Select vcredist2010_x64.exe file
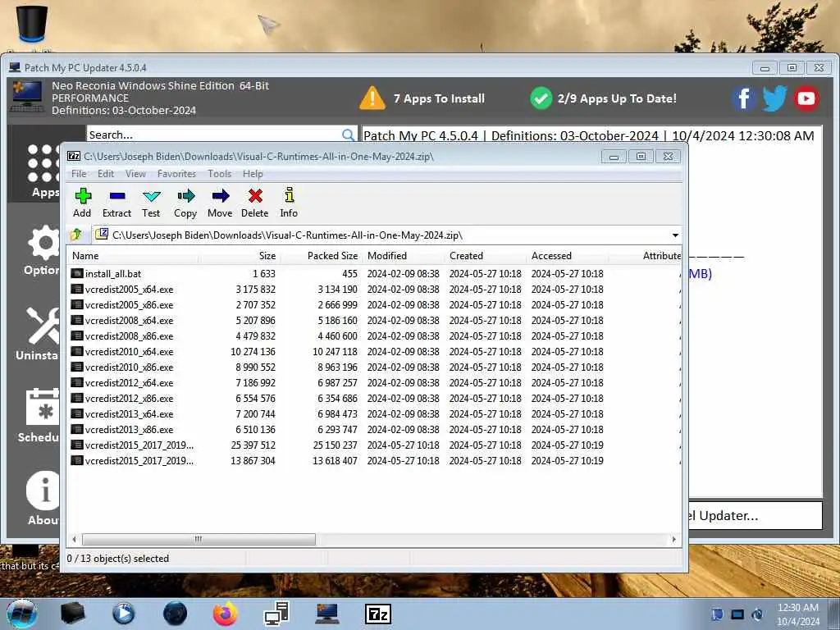 pyautogui.click(x=122, y=351)
